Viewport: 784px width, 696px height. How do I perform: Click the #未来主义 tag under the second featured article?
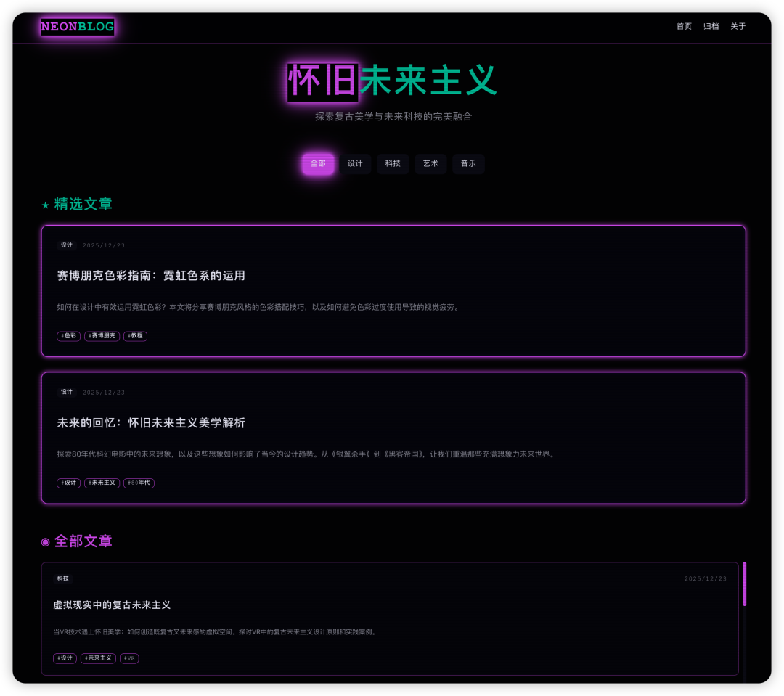pyautogui.click(x=102, y=483)
